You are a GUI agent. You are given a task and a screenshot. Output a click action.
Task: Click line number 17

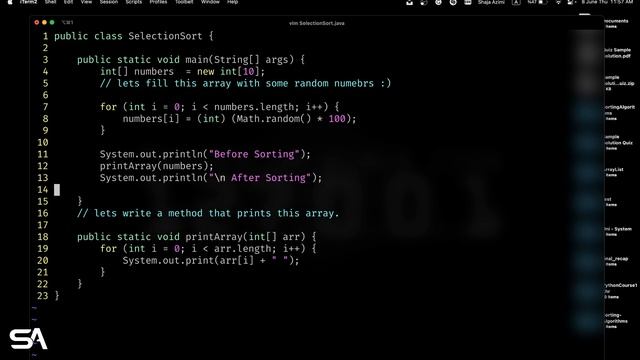click(42, 225)
